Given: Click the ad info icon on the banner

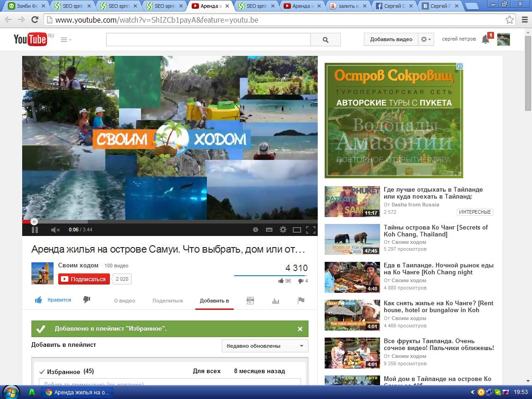Looking at the screenshot, I should point(459,66).
